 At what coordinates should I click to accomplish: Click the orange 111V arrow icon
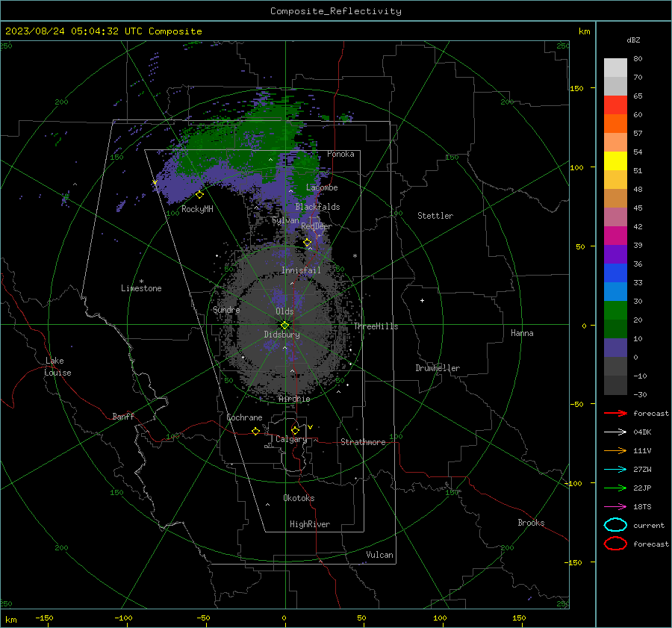615,450
